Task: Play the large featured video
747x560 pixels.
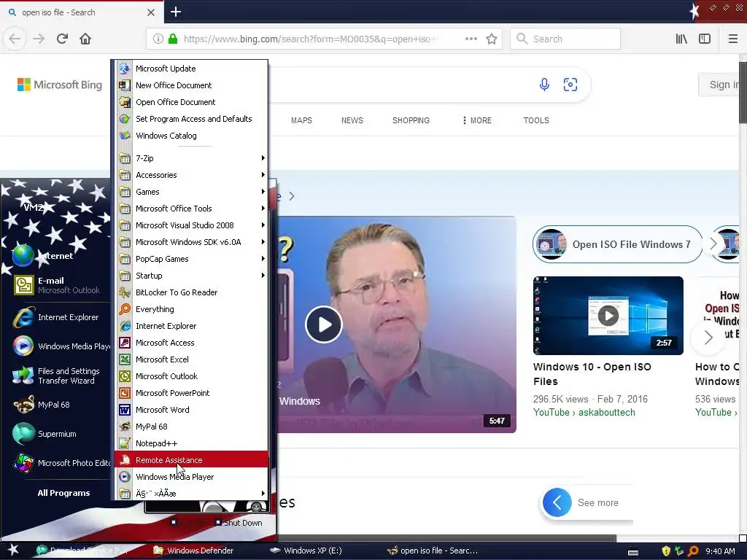Action: click(324, 324)
